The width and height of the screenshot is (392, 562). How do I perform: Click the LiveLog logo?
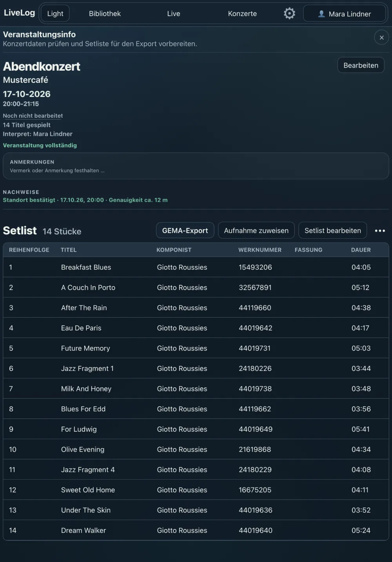click(19, 13)
